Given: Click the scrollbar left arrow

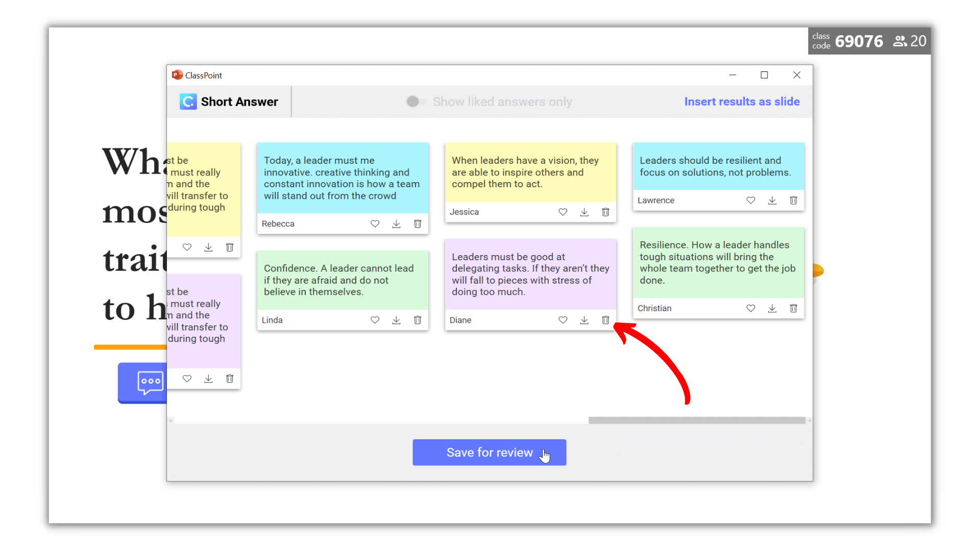Looking at the screenshot, I should [x=171, y=420].
